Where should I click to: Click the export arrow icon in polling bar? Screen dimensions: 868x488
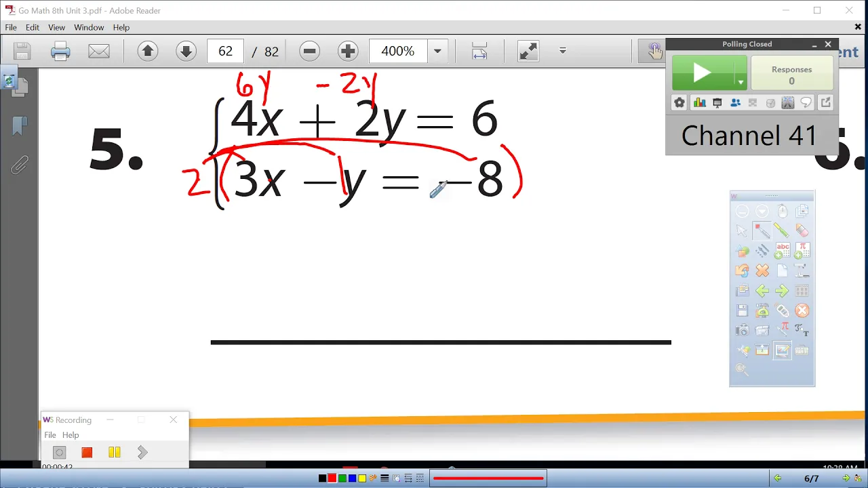[x=825, y=103]
